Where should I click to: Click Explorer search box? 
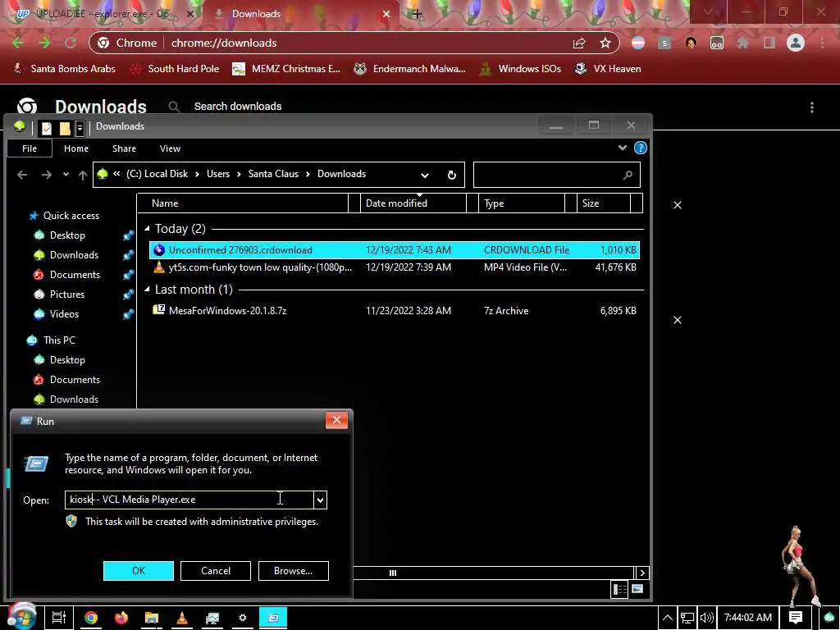[x=557, y=175]
